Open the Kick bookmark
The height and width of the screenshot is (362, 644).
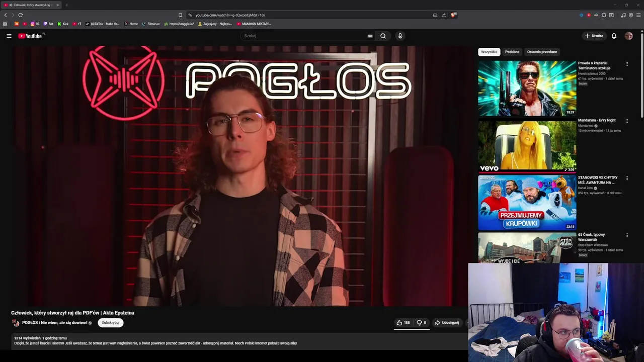point(63,24)
